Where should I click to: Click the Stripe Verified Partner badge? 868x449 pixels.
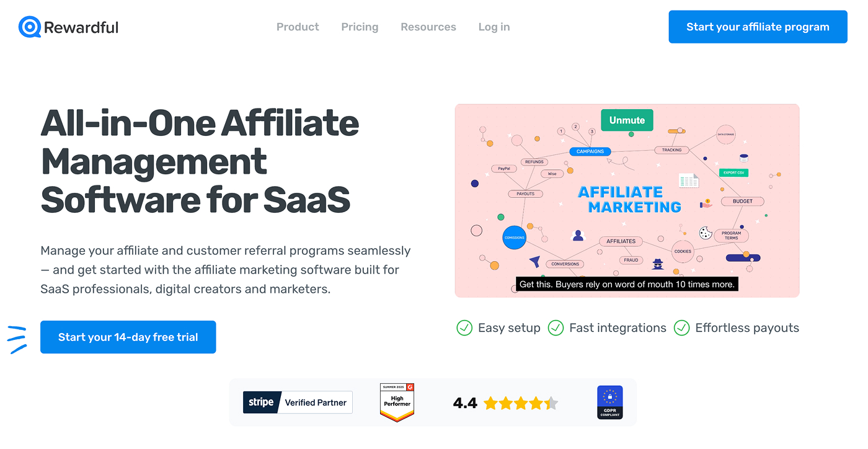(298, 402)
